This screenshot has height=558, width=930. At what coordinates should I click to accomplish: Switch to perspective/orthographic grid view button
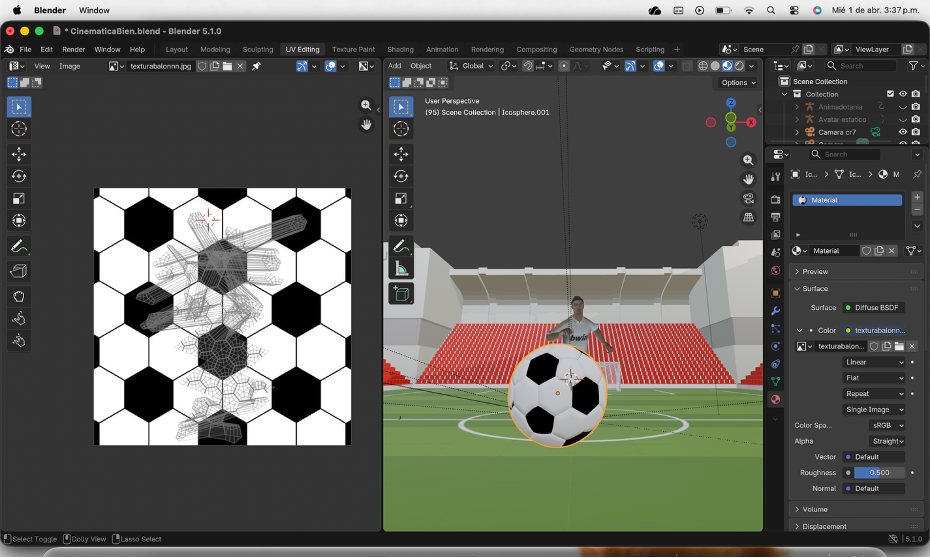click(x=748, y=217)
